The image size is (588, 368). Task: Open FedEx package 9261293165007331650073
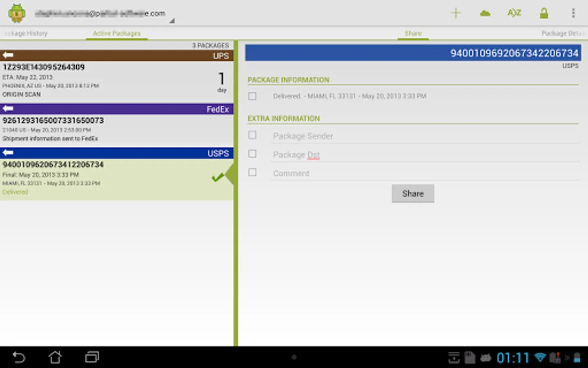(x=117, y=129)
